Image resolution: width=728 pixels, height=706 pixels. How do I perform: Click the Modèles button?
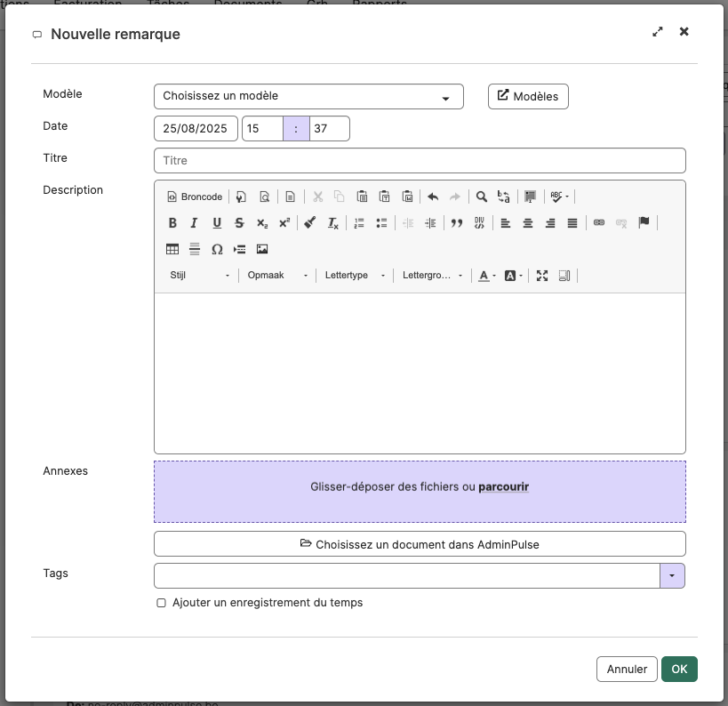528,96
